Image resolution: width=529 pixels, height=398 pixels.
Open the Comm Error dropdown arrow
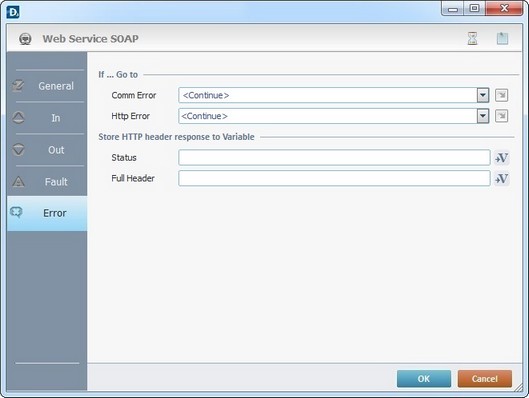pos(483,95)
